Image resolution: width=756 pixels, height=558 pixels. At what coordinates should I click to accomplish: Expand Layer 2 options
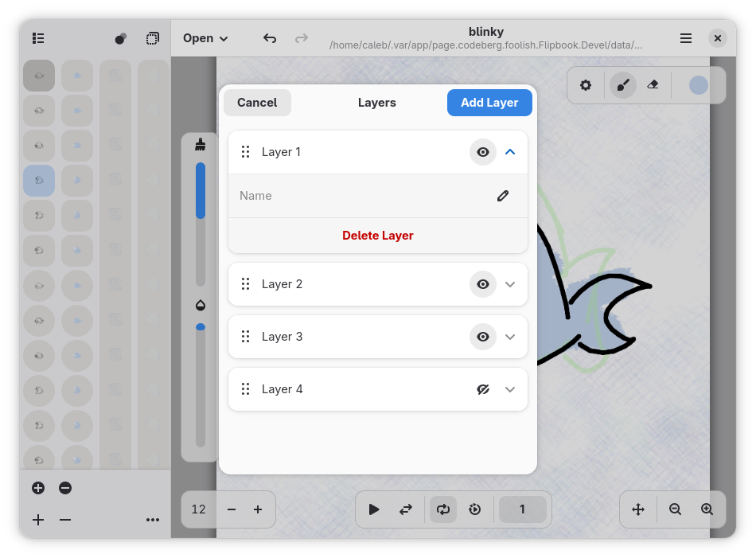[510, 284]
